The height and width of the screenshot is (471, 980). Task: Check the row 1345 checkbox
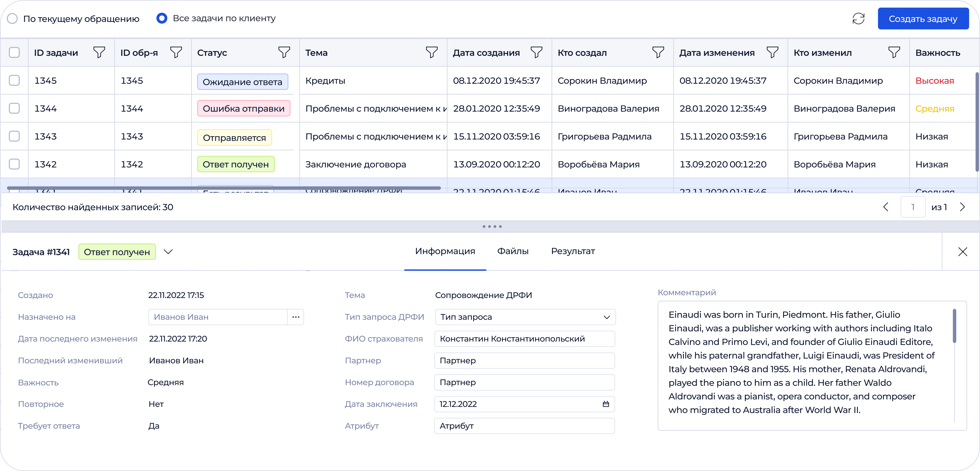click(x=14, y=80)
